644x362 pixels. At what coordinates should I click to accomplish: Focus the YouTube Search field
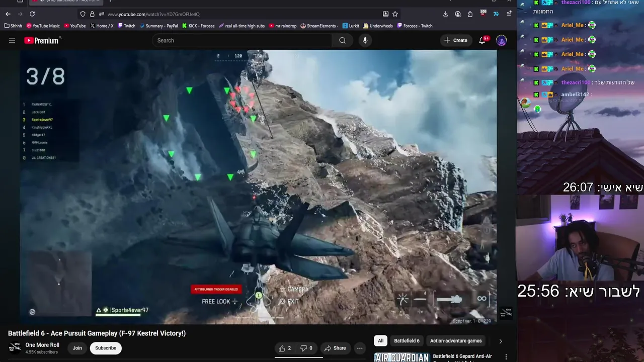pyautogui.click(x=242, y=40)
